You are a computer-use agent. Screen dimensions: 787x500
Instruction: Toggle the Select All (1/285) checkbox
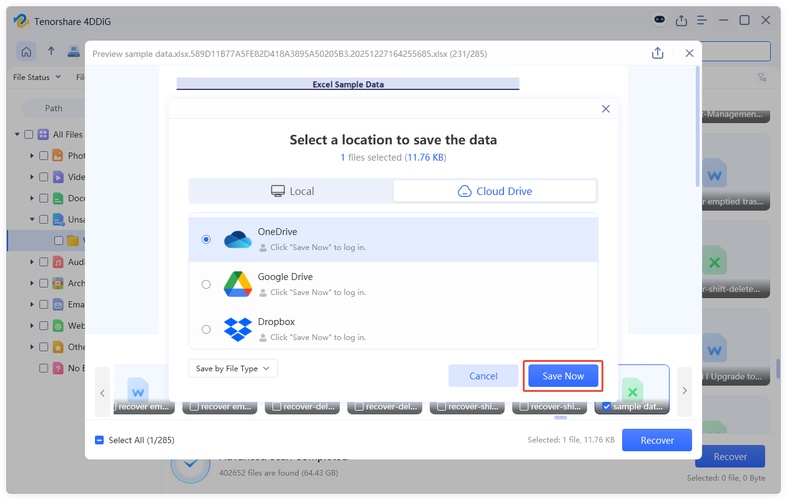pyautogui.click(x=99, y=440)
